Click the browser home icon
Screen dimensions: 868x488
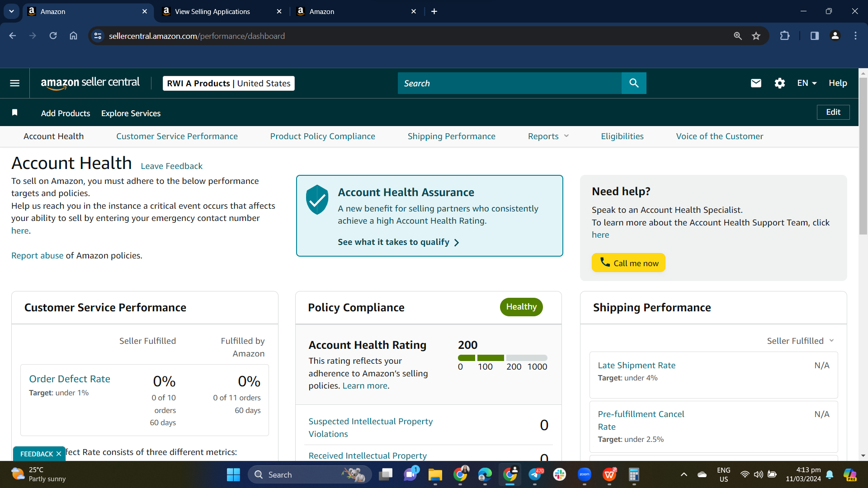click(73, 36)
